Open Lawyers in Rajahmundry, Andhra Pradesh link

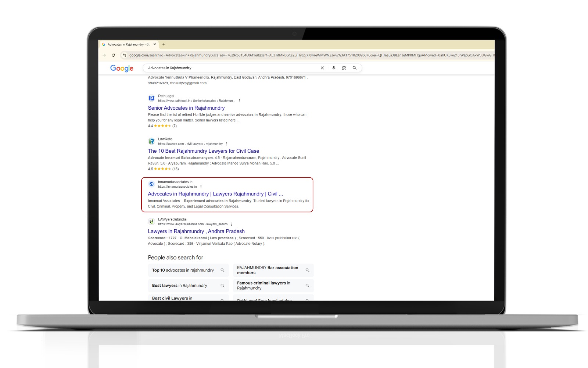(x=196, y=231)
